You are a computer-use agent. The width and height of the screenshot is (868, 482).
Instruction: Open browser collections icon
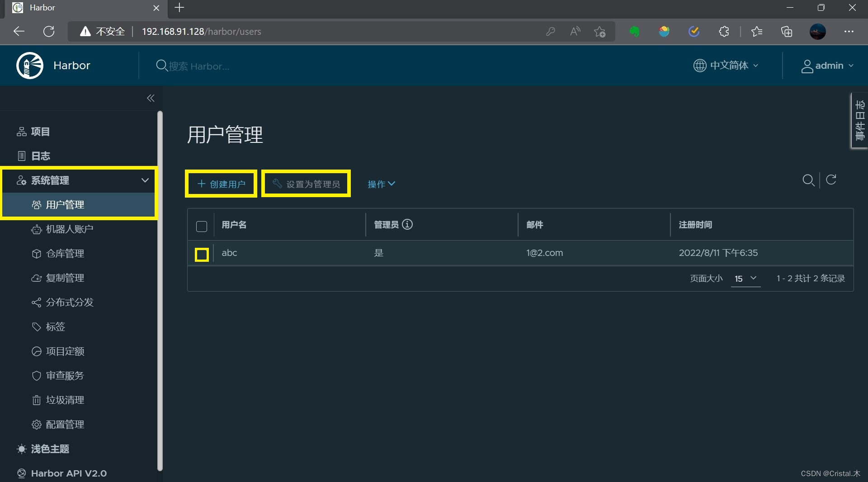click(787, 31)
